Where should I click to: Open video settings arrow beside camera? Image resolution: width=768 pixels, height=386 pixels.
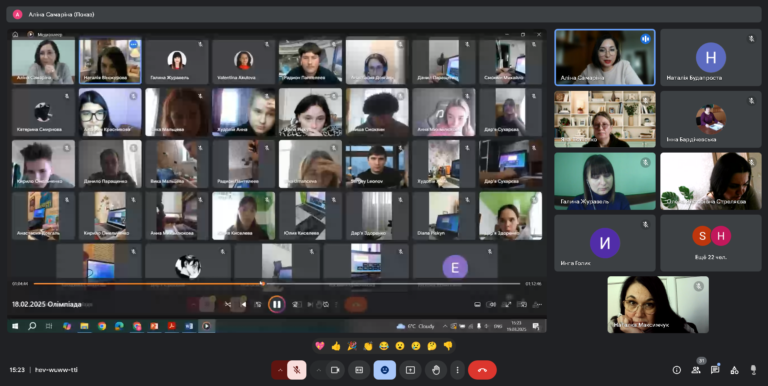pyautogui.click(x=318, y=370)
